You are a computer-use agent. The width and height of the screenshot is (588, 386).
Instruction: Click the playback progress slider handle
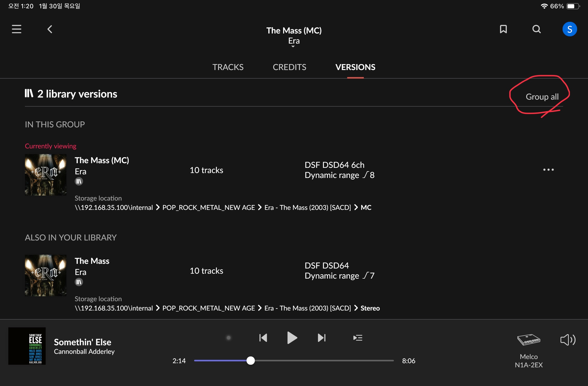click(250, 361)
